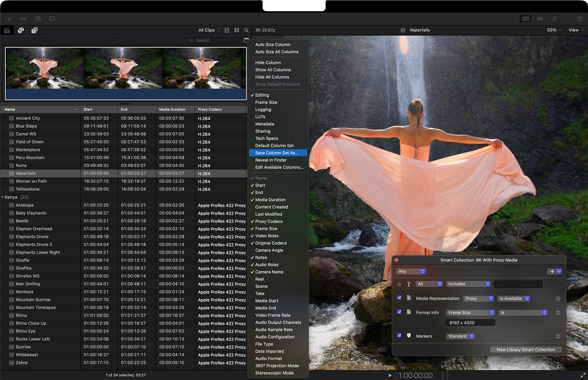The image size is (588, 380).
Task: Click the filmstrip clip appearance icon
Action: point(237,30)
